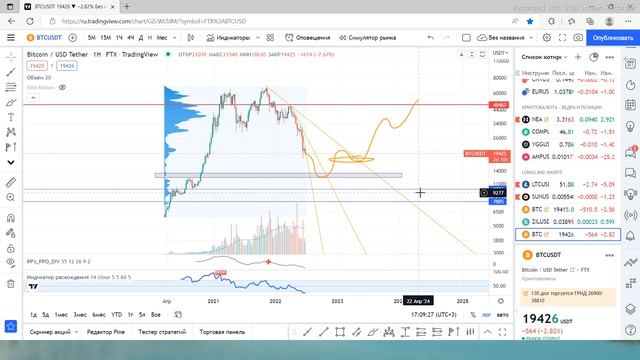The height and width of the screenshot is (360, 640).
Task: Select the Мес monthly timeframe
Action: click(x=162, y=38)
